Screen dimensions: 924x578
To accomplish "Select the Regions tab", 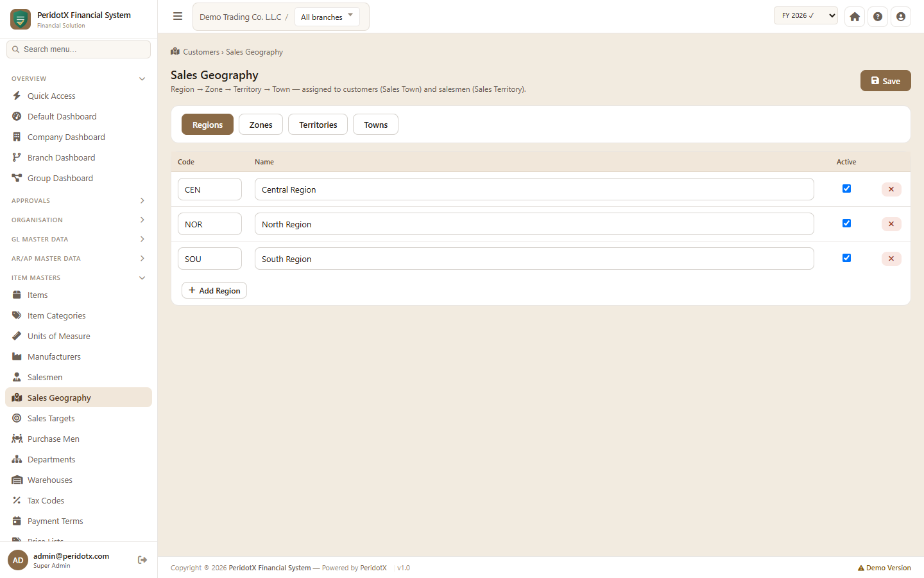I will tap(207, 125).
